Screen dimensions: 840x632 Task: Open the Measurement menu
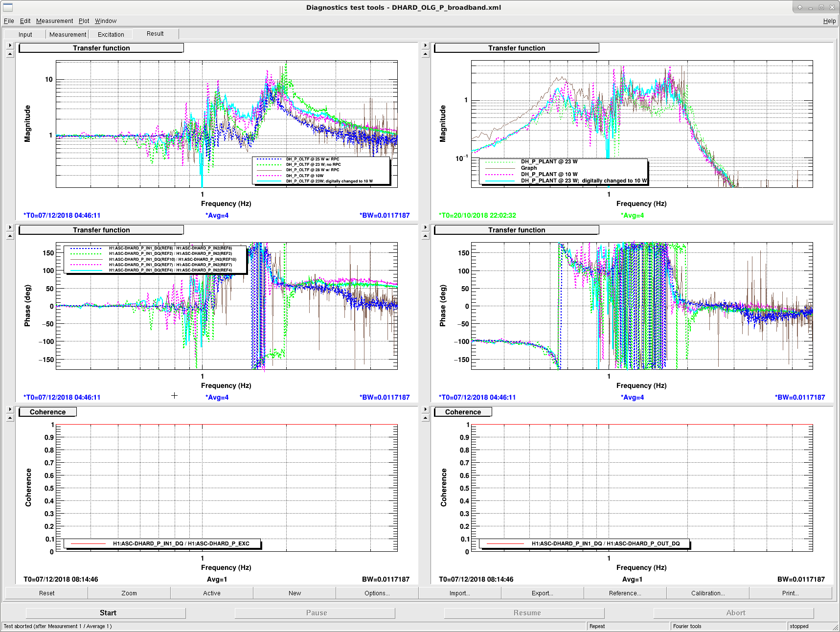[54, 21]
